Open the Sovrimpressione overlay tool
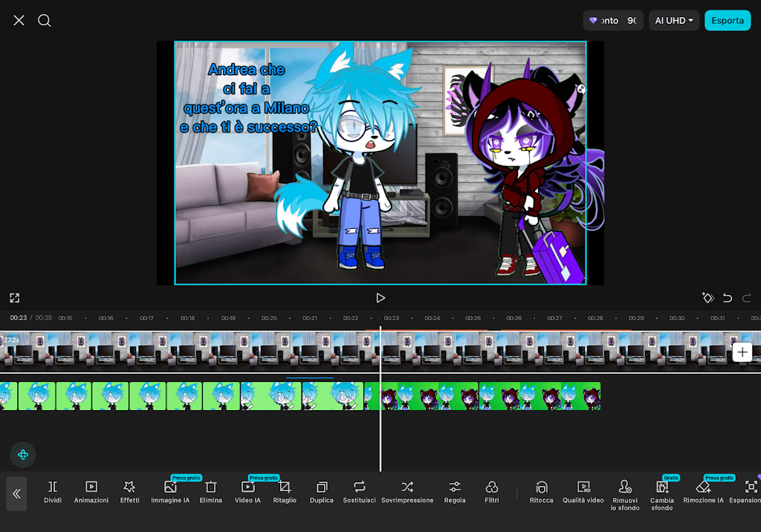This screenshot has width=761, height=532. 407,492
